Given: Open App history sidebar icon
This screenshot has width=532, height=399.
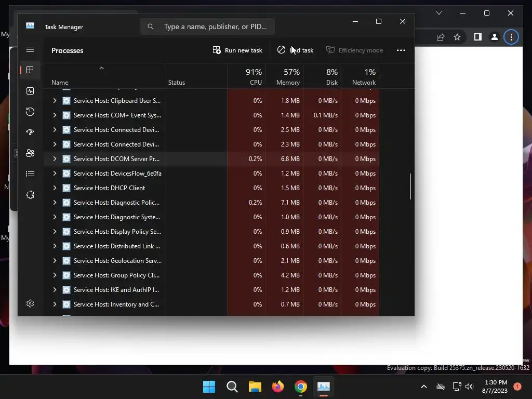Looking at the screenshot, I should (x=30, y=112).
